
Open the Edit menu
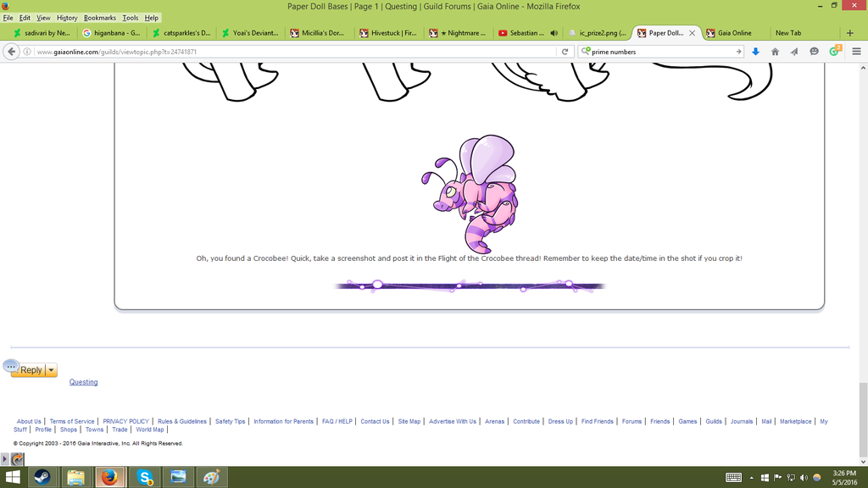point(25,18)
